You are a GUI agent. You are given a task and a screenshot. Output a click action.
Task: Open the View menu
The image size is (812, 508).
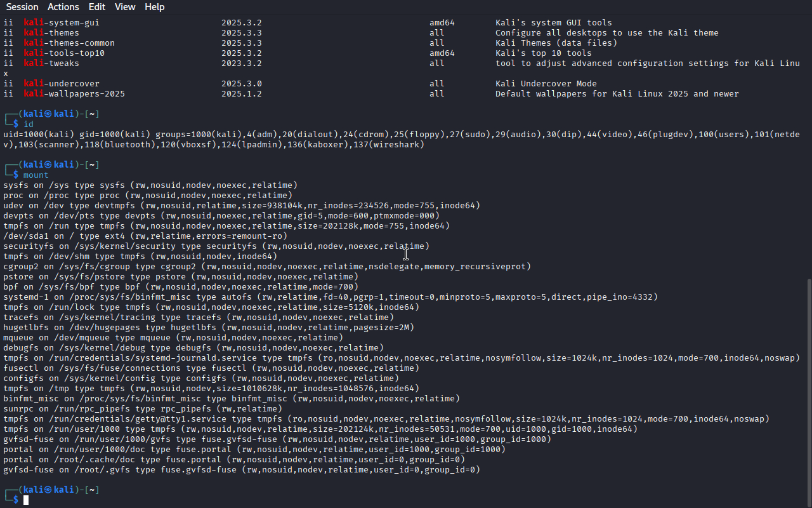tap(125, 7)
